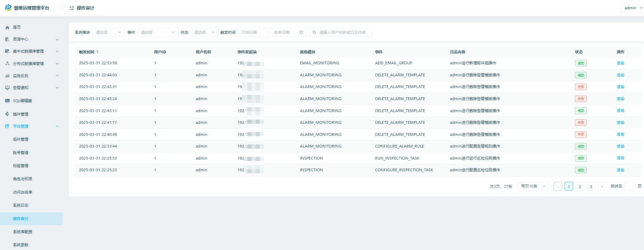Click the platform logo at top left
644x250 pixels.
pos(8,8)
